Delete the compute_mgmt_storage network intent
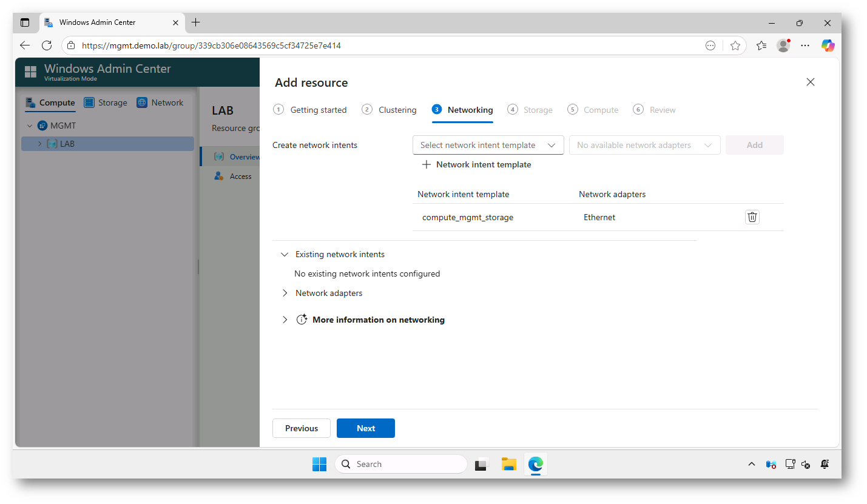The image size is (867, 504). click(752, 217)
